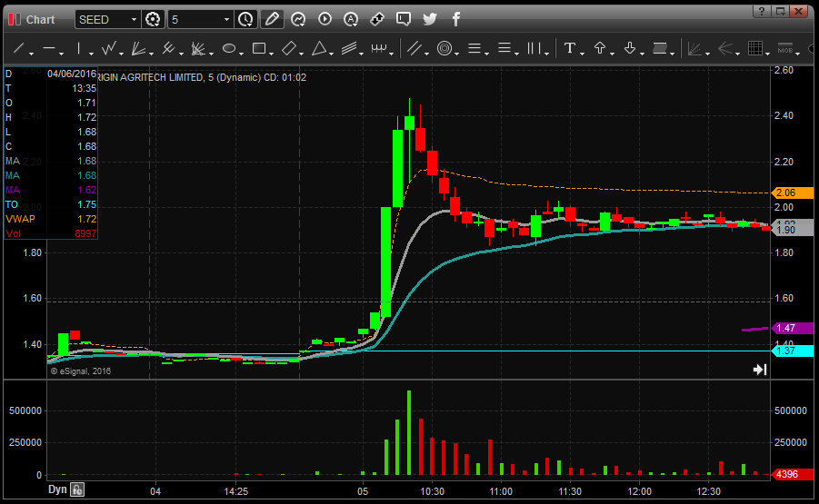This screenshot has width=819, height=504.
Task: Click the 14:25 time axis label
Action: (236, 491)
